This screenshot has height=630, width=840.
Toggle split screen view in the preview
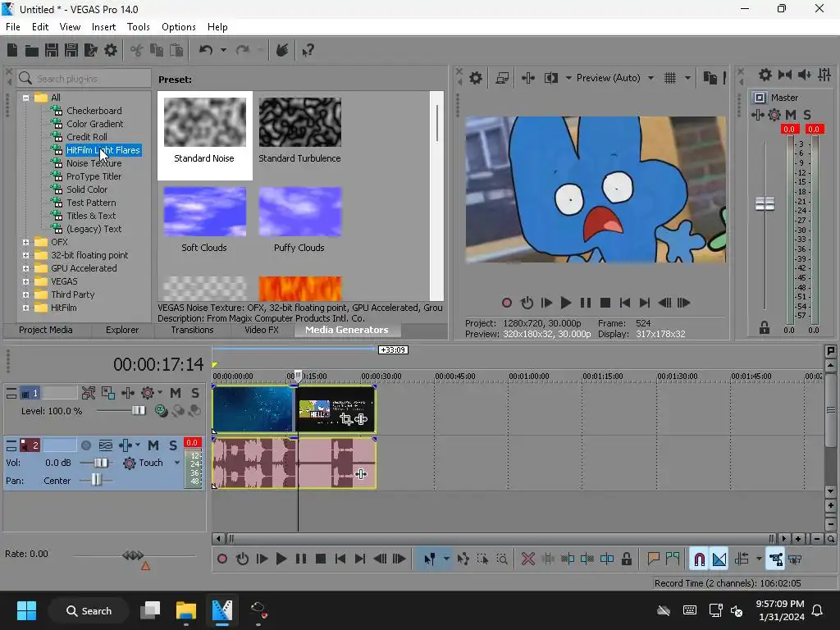[550, 78]
